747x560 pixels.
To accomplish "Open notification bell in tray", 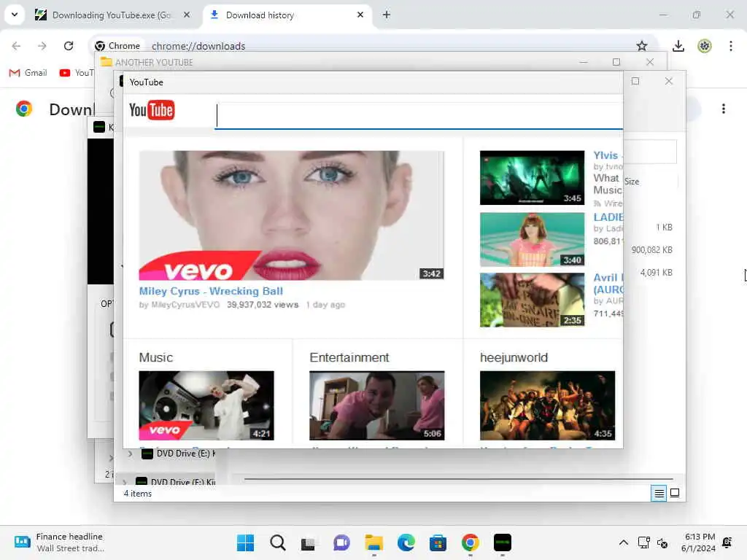I will click(x=727, y=542).
